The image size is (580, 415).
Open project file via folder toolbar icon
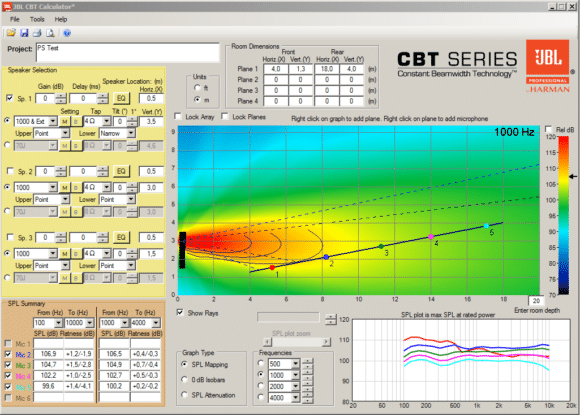(11, 33)
